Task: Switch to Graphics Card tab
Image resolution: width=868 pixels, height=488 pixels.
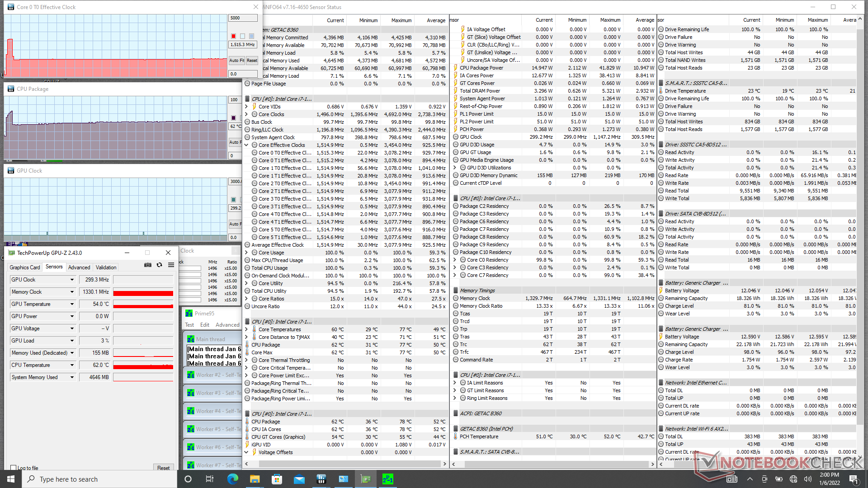Action: click(25, 267)
